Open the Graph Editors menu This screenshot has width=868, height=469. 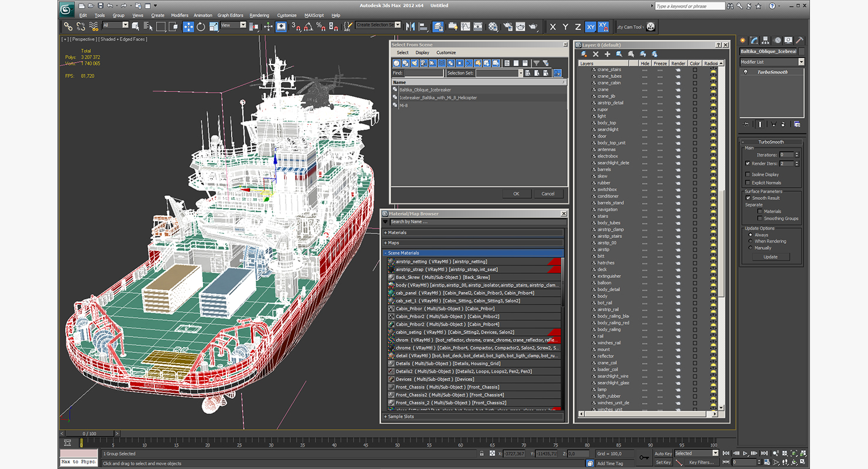pyautogui.click(x=230, y=15)
